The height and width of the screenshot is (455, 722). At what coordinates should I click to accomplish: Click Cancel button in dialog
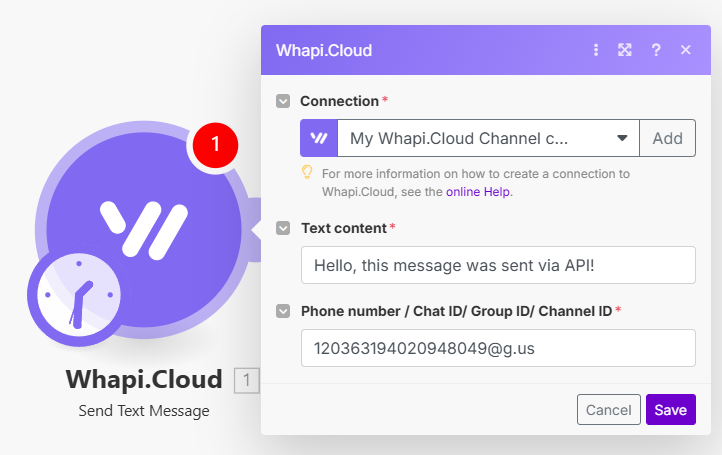pos(609,409)
